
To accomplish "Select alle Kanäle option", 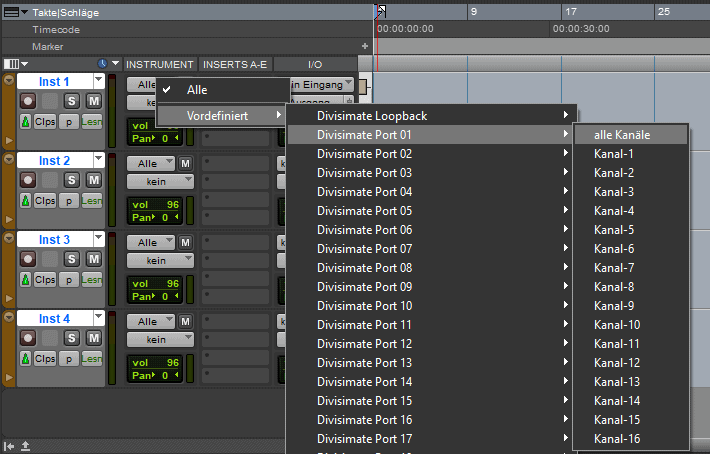I will click(631, 135).
